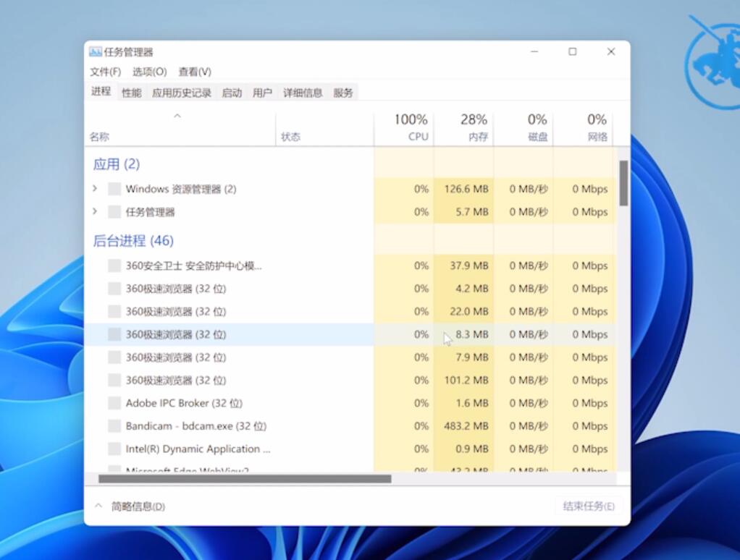Select the Intel(R) Dynamic Application row

point(350,449)
